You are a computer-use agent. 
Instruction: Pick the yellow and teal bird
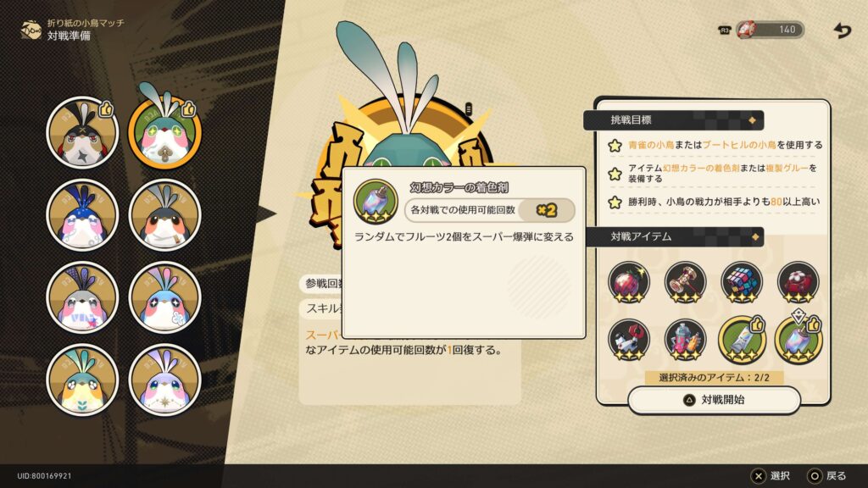82,380
